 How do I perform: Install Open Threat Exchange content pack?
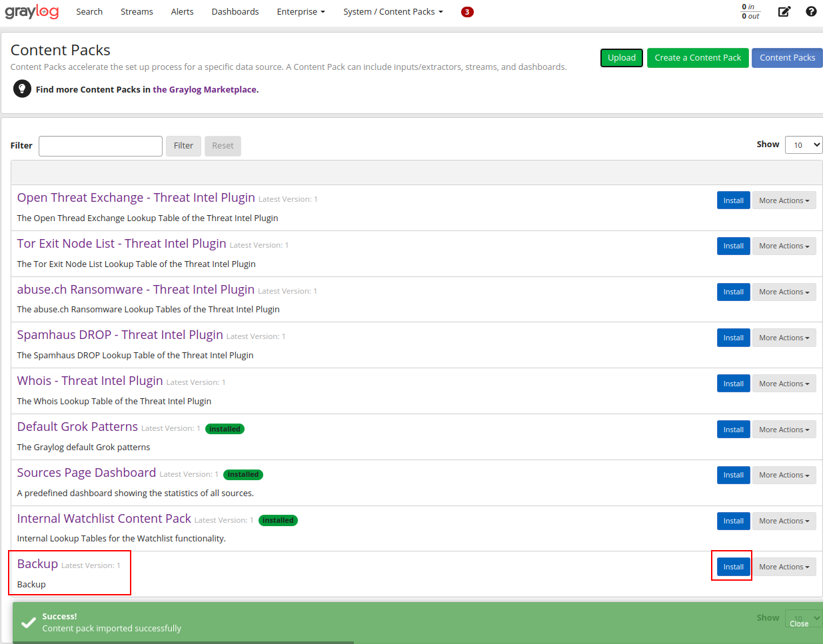click(734, 200)
